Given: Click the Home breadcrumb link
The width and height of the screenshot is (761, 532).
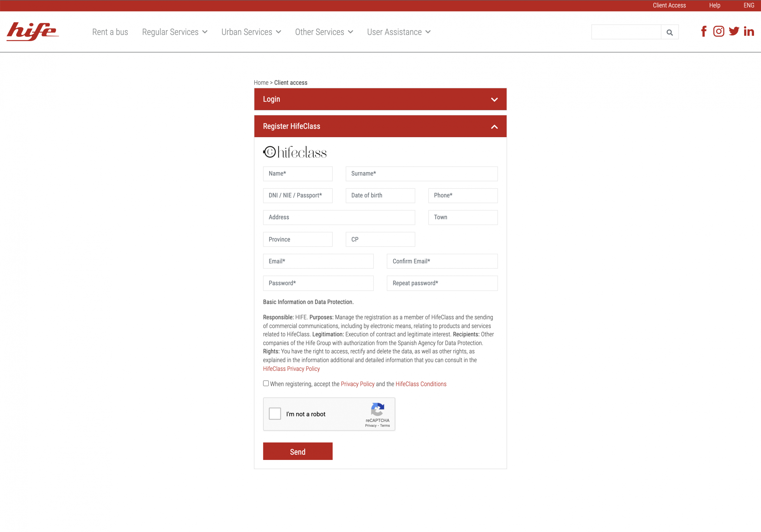Looking at the screenshot, I should pos(261,82).
